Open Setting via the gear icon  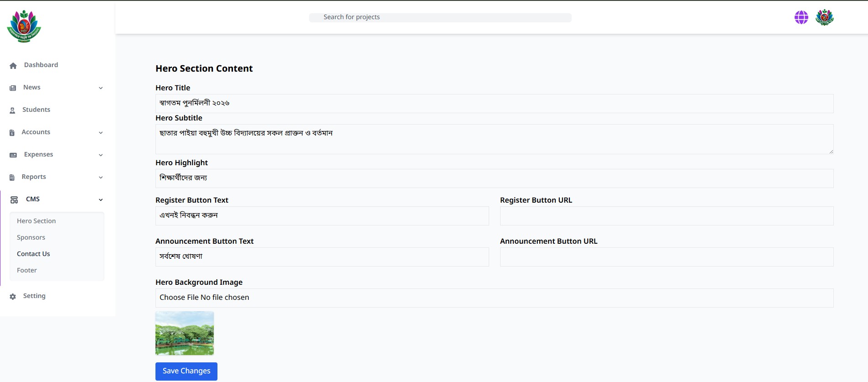coord(13,297)
